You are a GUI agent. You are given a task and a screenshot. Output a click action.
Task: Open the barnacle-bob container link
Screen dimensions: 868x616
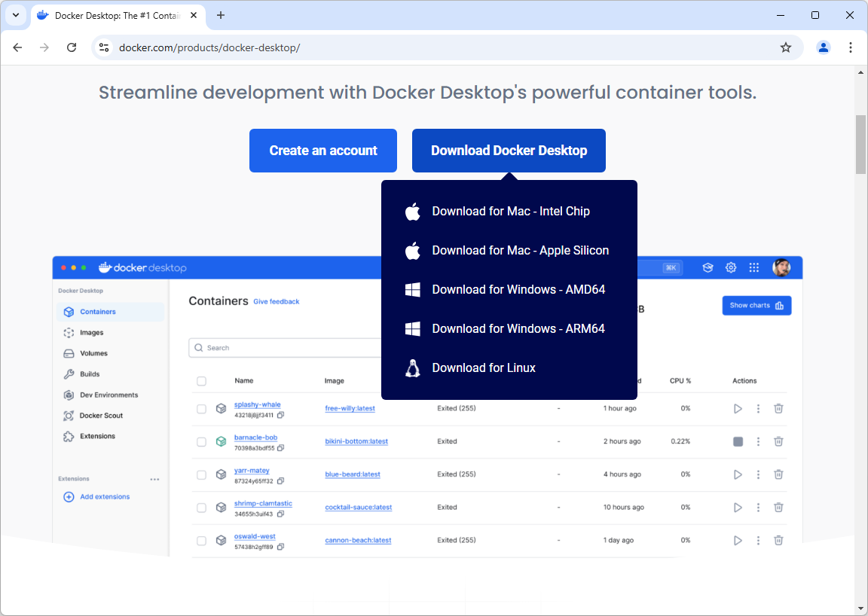pos(255,438)
